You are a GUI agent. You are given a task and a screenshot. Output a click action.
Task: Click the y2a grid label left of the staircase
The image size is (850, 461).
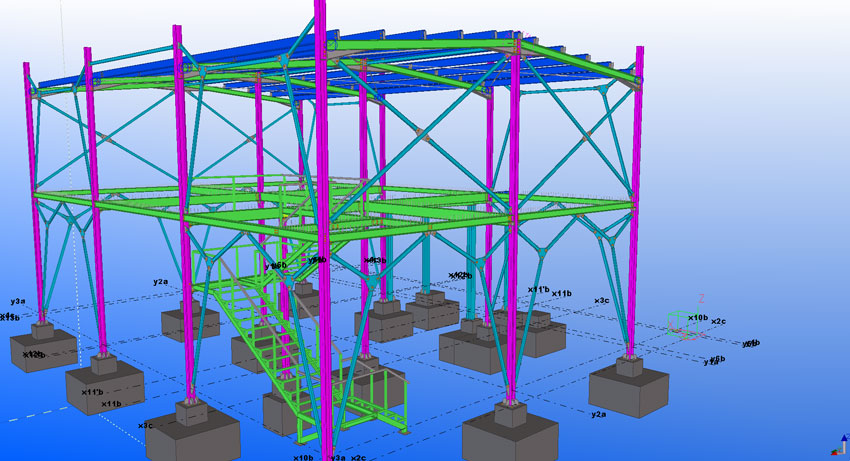[160, 282]
